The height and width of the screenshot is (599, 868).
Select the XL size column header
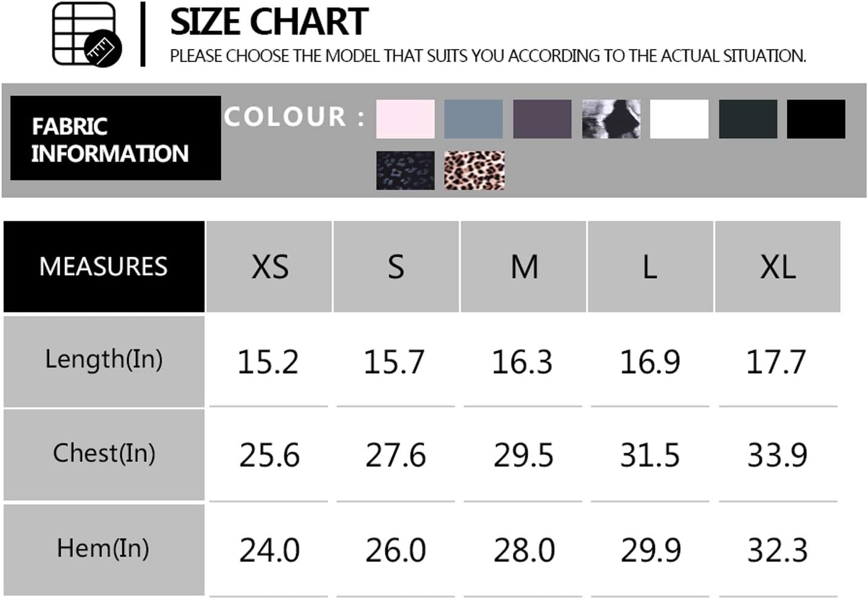click(778, 266)
